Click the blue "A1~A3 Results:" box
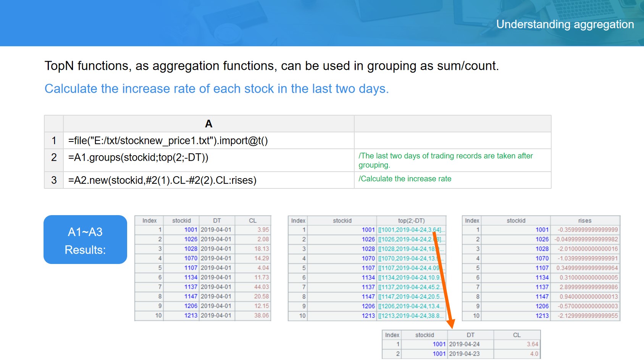 pos(85,240)
